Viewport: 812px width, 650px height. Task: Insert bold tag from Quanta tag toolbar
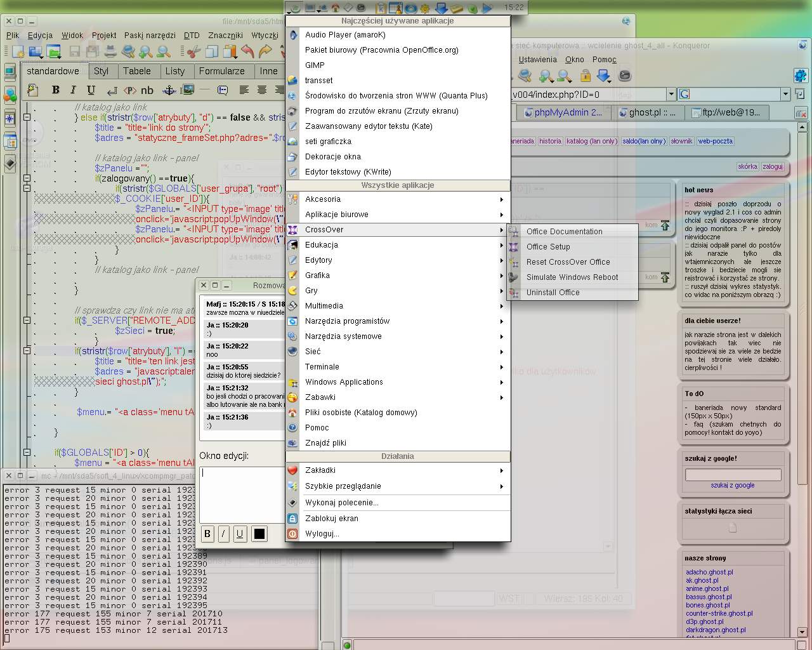(x=56, y=90)
